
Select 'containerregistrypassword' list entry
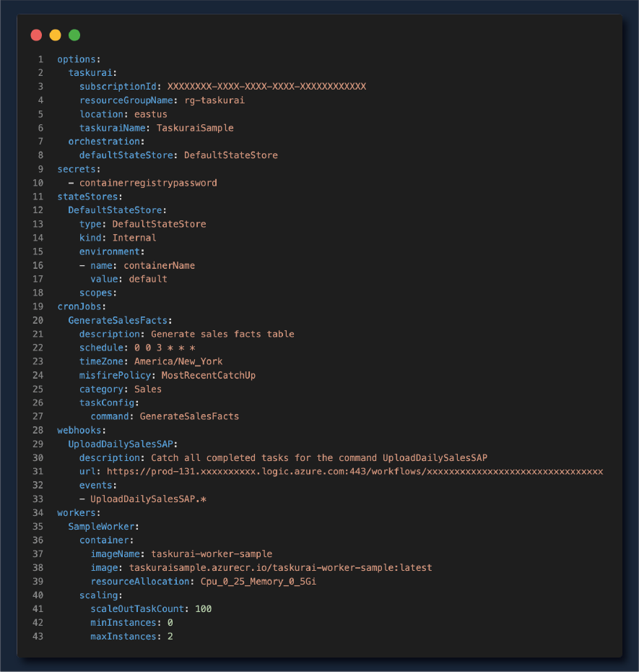click(148, 183)
